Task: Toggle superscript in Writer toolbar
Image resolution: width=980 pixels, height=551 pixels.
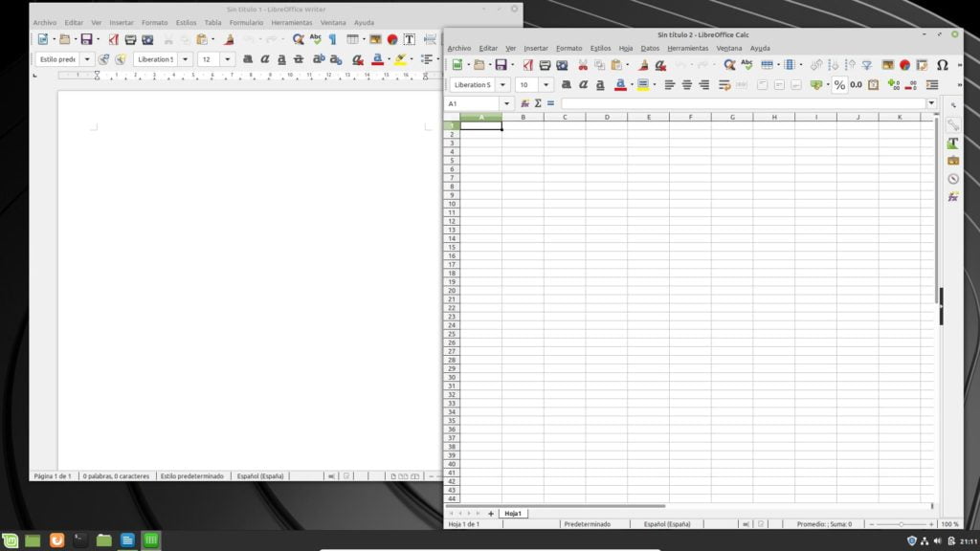Action: [x=319, y=59]
